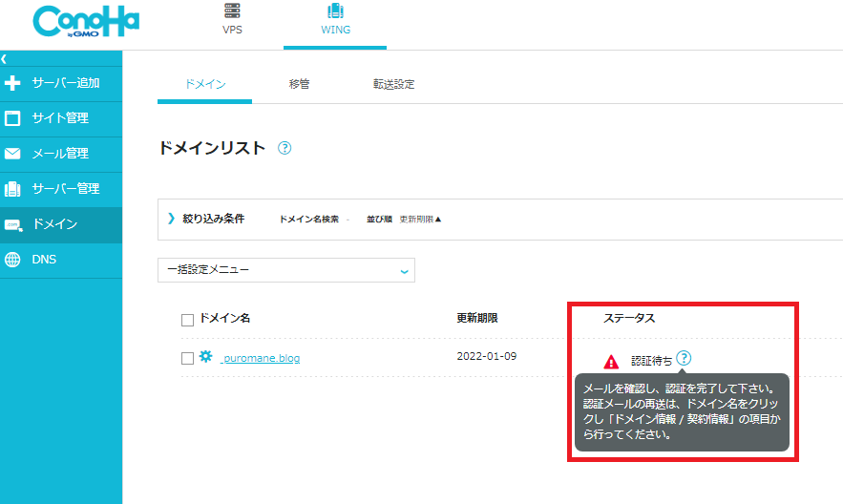Open サーバー管理 in the sidebar
843x504 pixels.
[x=61, y=189]
